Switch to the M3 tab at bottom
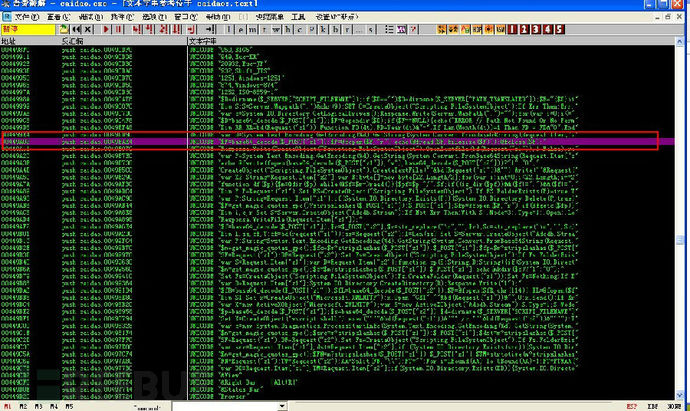Screen dimensions: 690x411 click(40, 406)
